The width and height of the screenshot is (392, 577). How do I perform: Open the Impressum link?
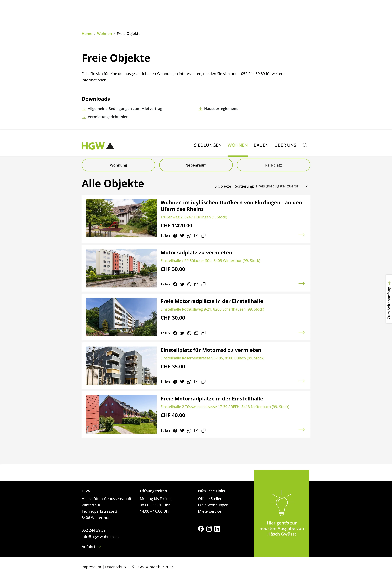coord(91,567)
